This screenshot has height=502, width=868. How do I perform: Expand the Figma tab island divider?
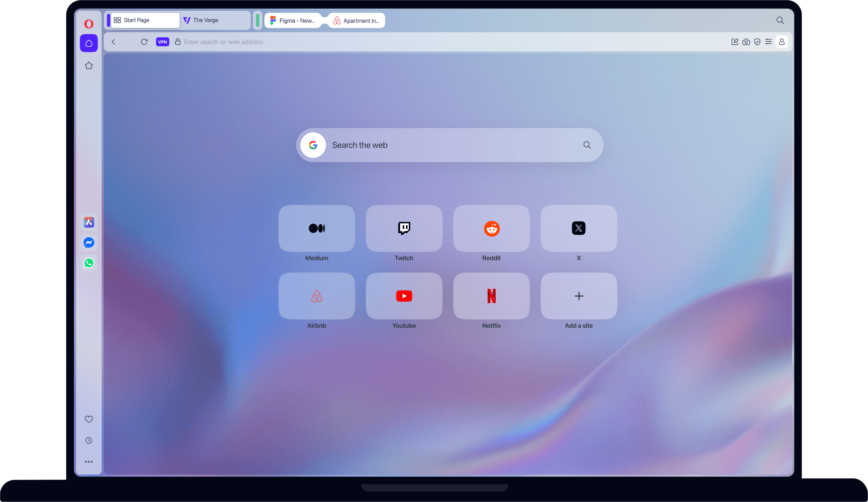click(x=258, y=20)
